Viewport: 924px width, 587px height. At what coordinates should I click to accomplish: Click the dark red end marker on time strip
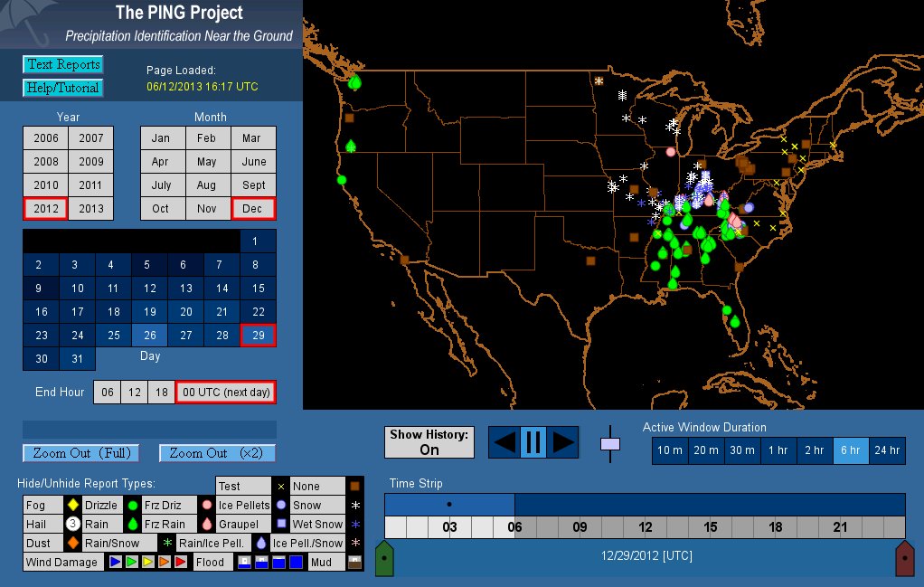(903, 558)
